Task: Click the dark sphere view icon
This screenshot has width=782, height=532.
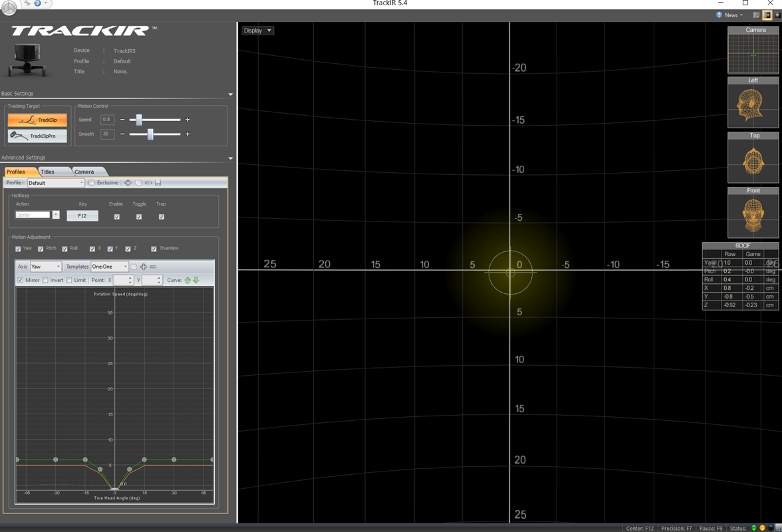Action: (x=777, y=15)
